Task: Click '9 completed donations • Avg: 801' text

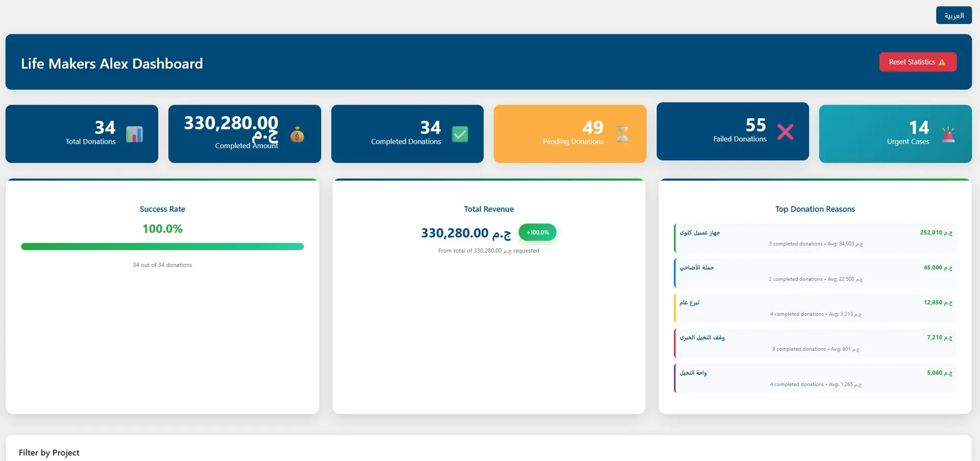Action: [816, 349]
